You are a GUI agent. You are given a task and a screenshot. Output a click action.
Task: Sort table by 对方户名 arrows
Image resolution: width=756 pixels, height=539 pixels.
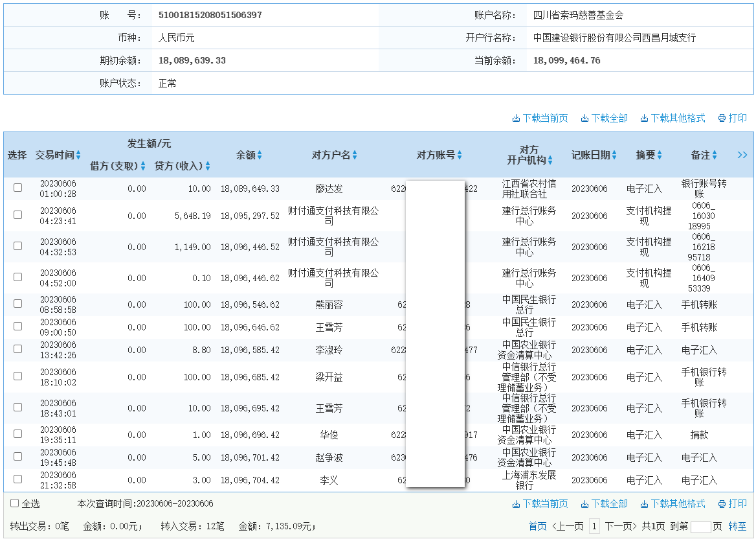coord(355,155)
